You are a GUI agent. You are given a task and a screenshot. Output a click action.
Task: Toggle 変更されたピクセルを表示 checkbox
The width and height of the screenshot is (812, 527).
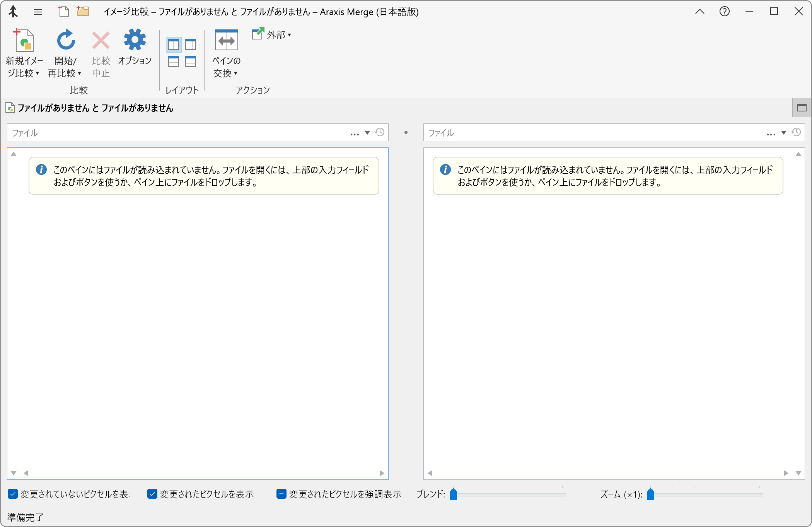[x=152, y=494]
